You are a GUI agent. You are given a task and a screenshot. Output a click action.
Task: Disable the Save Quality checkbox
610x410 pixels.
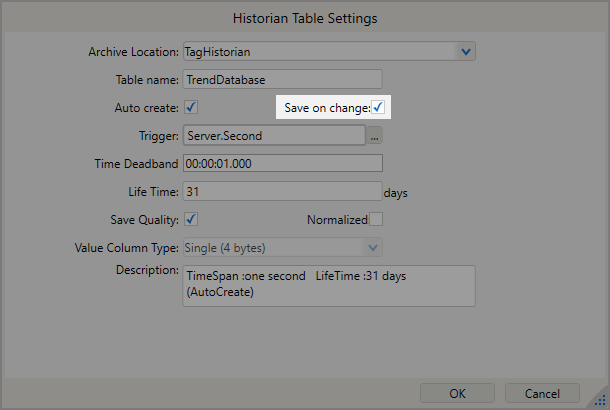click(190, 219)
